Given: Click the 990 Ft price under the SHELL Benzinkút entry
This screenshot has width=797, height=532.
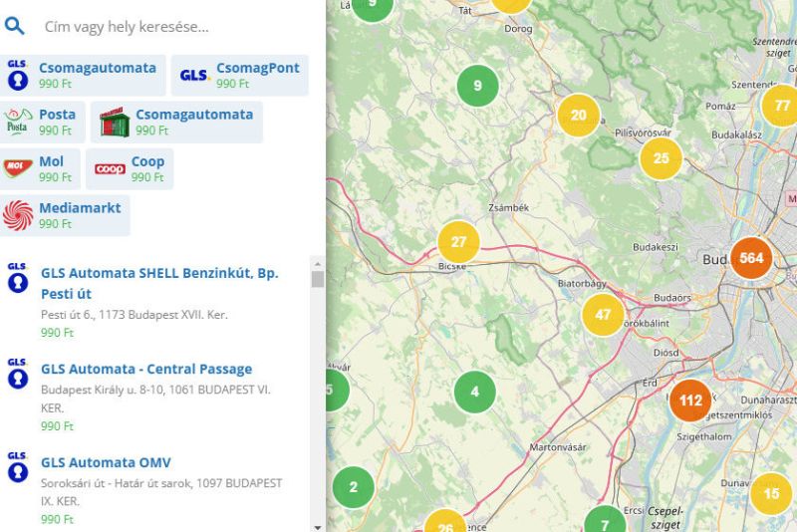Looking at the screenshot, I should click(x=58, y=333).
